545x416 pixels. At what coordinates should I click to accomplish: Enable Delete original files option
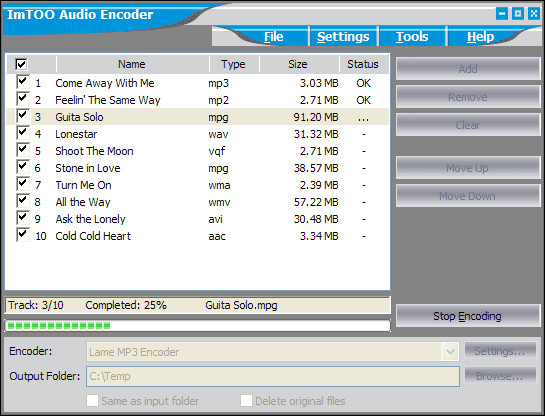click(x=246, y=401)
